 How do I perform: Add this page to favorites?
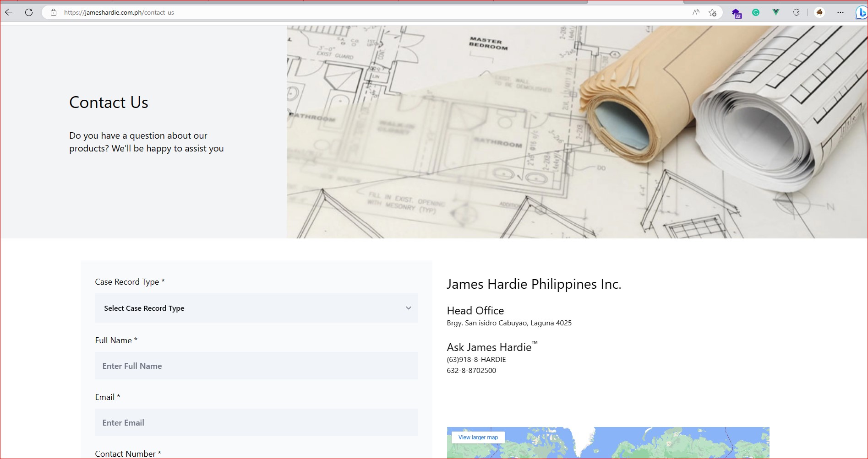click(712, 12)
